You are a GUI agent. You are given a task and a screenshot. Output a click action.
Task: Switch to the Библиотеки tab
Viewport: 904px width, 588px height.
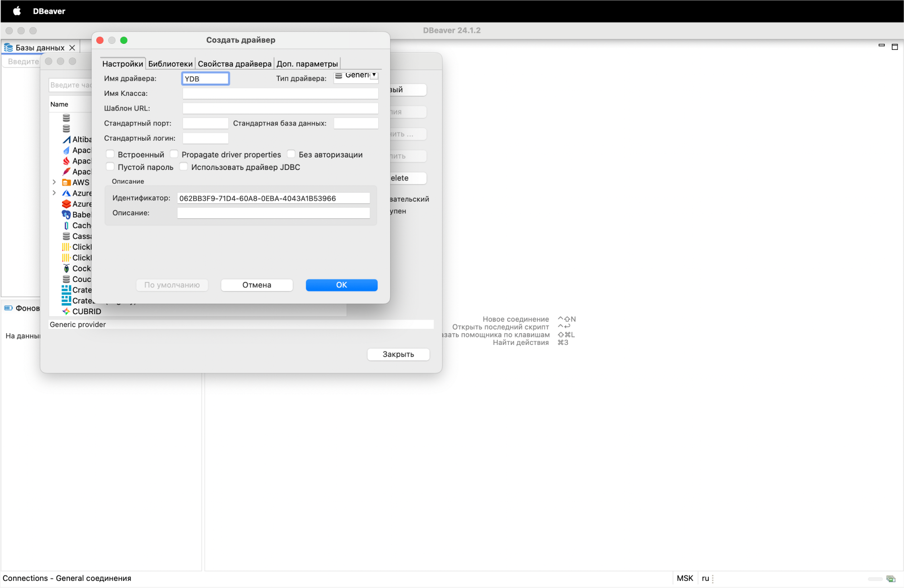click(x=170, y=64)
